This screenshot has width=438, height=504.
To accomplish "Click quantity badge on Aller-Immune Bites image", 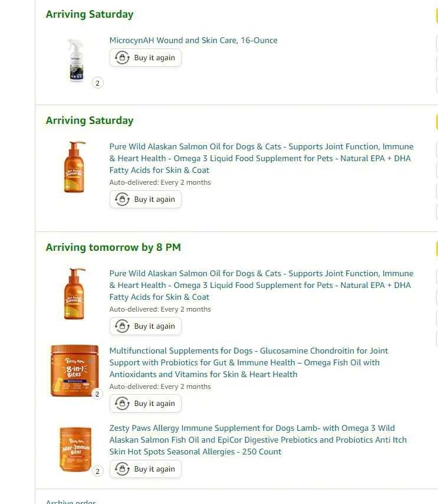I will (98, 472).
